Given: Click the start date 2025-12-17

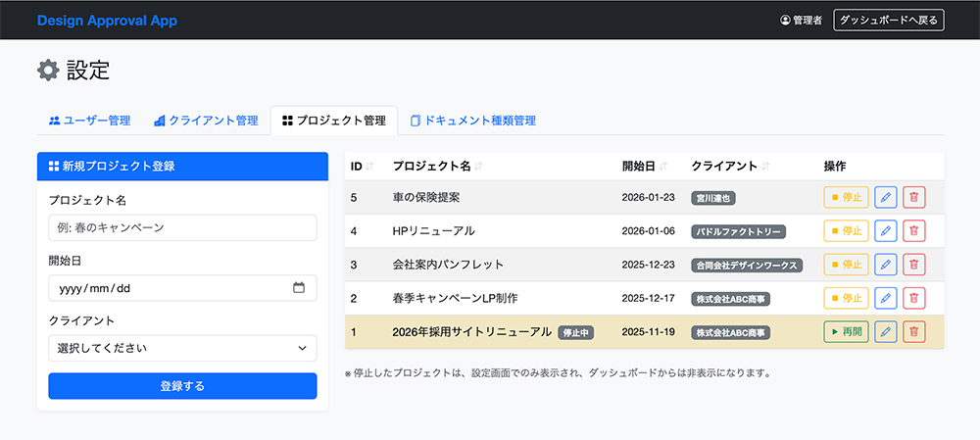Looking at the screenshot, I should tap(648, 298).
